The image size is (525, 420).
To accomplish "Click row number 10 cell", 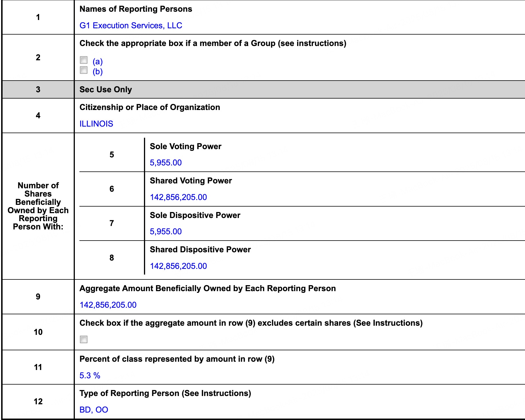I will [x=38, y=332].
